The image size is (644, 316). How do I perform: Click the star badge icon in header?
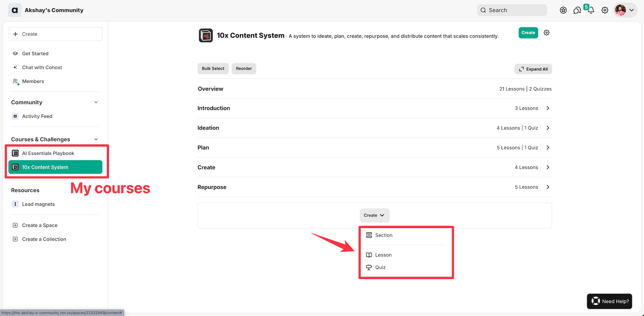(563, 10)
